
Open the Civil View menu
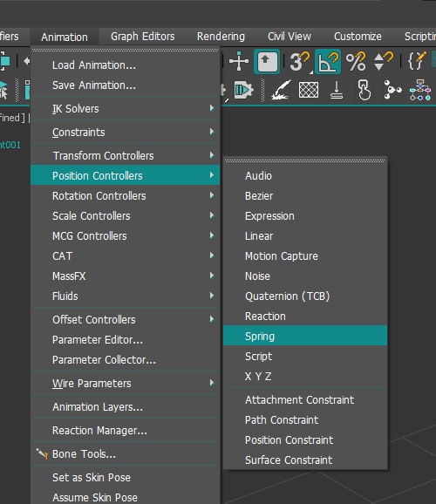290,37
